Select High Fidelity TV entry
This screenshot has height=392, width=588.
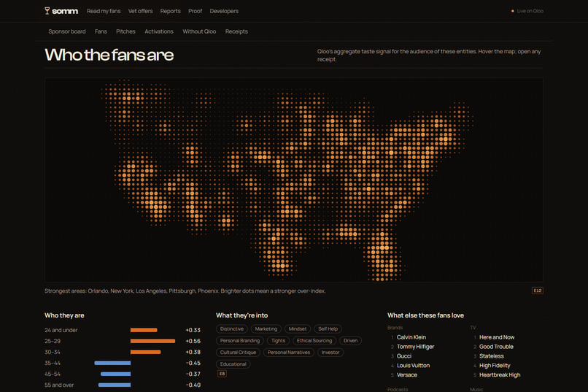pos(495,366)
